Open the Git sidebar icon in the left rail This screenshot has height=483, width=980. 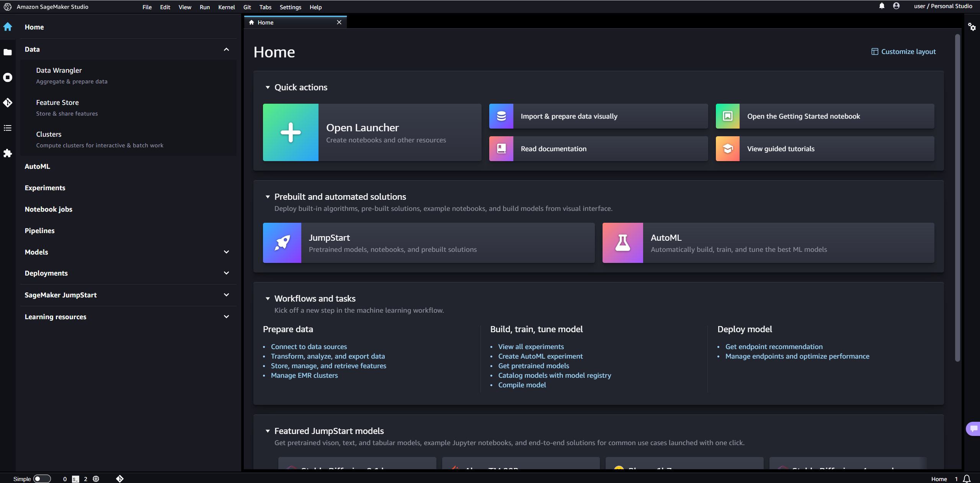(8, 103)
